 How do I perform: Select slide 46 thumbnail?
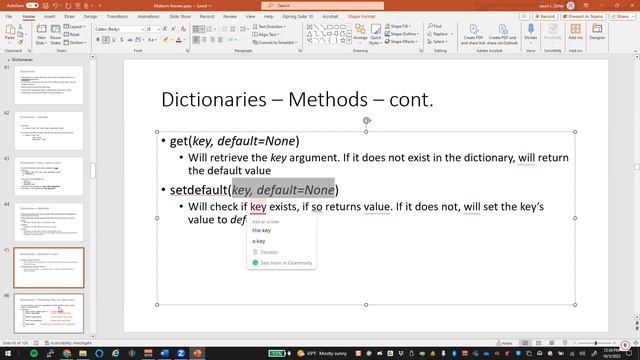tap(49, 313)
